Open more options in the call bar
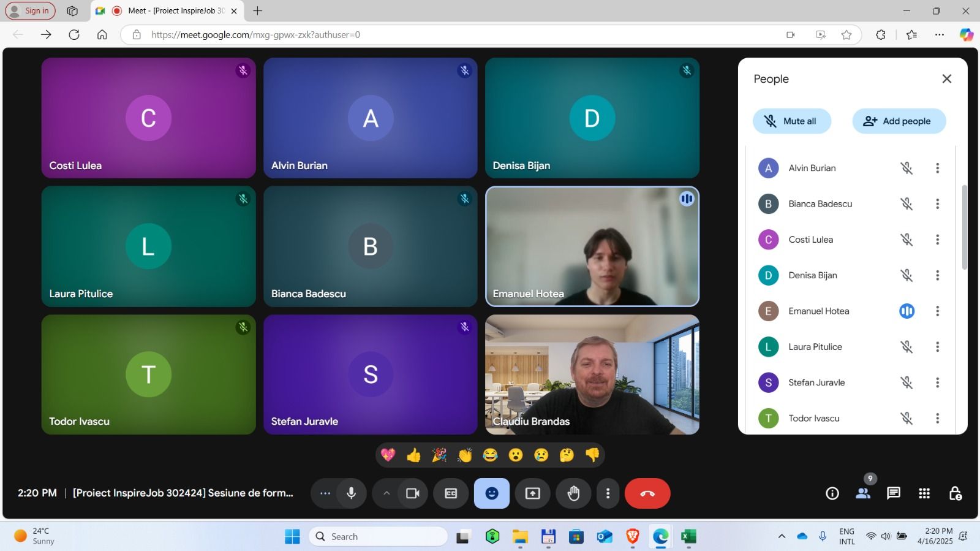 coord(608,493)
